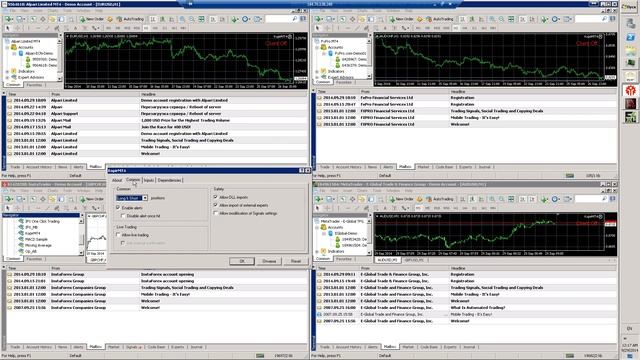The image size is (640, 360).
Task: Click Zoom Out magnifier in Alpari window toolbar
Action: point(192,19)
